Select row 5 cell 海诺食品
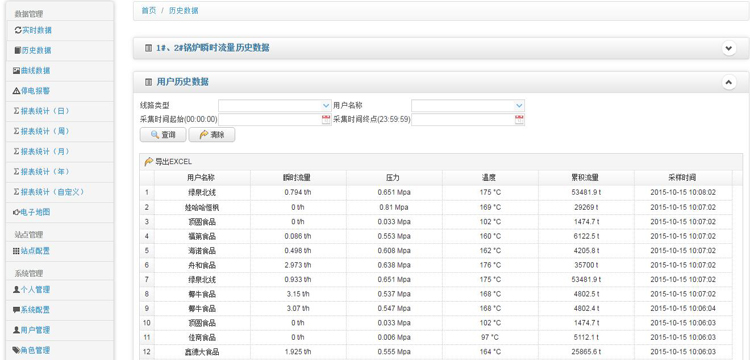Viewport: 750px width, 360px height. 202,251
